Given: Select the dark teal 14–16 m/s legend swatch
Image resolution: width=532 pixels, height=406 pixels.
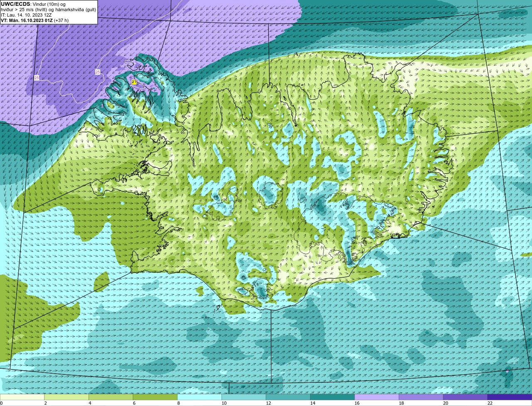Looking at the screenshot, I should coord(332,397).
